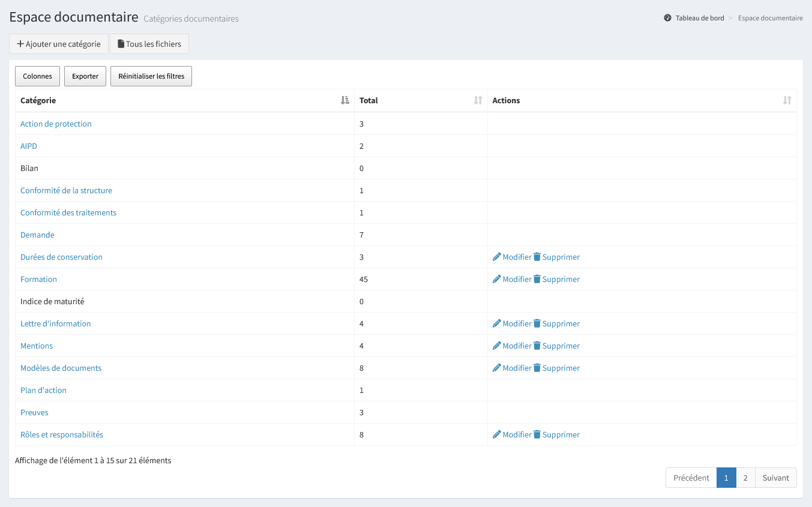Click the Suivant pagination button
Screen dimensions: 812x507
click(775, 478)
